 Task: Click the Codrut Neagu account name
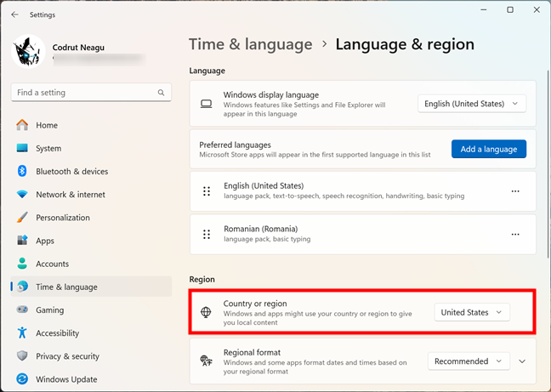(x=78, y=48)
